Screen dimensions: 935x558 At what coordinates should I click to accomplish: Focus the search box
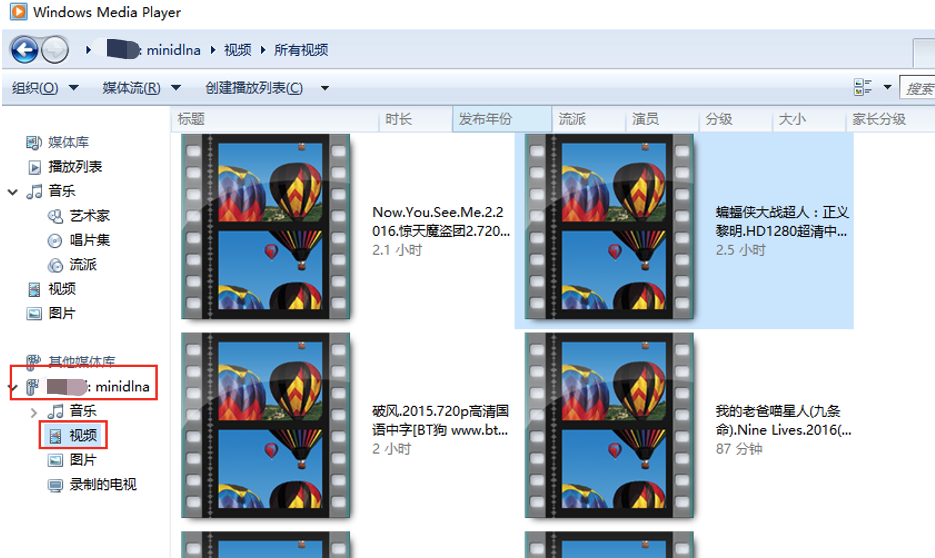[918, 88]
